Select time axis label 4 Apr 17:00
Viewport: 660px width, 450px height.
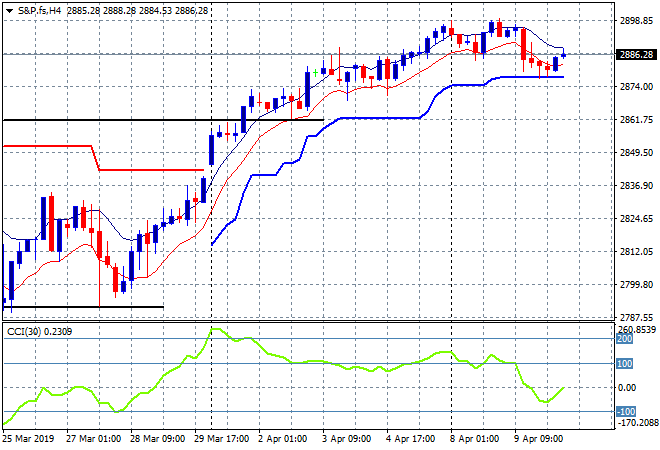click(410, 439)
